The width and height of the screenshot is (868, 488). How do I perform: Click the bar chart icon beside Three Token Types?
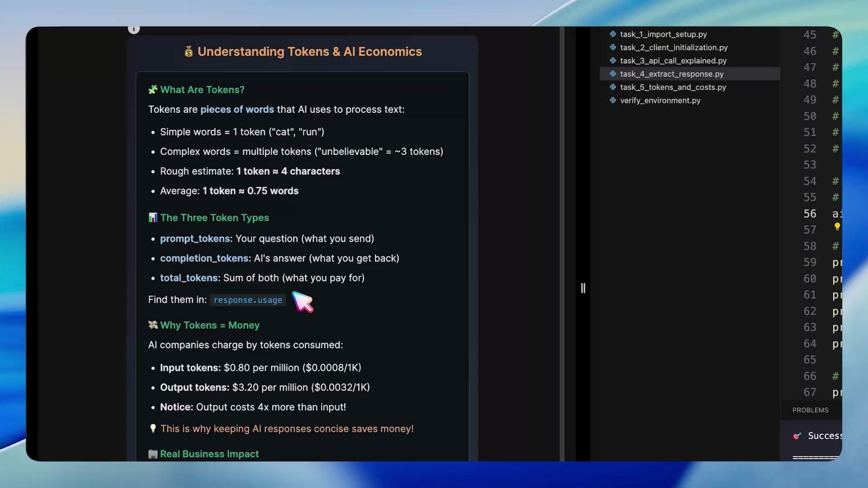pyautogui.click(x=153, y=218)
